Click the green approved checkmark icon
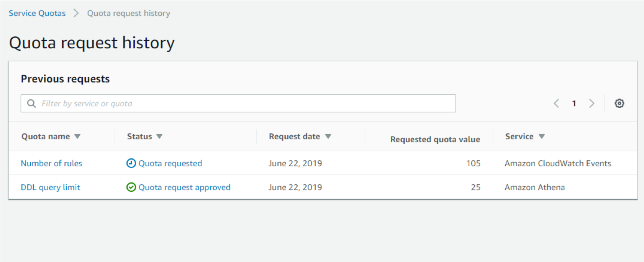Image resolution: width=644 pixels, height=262 pixels. click(131, 187)
